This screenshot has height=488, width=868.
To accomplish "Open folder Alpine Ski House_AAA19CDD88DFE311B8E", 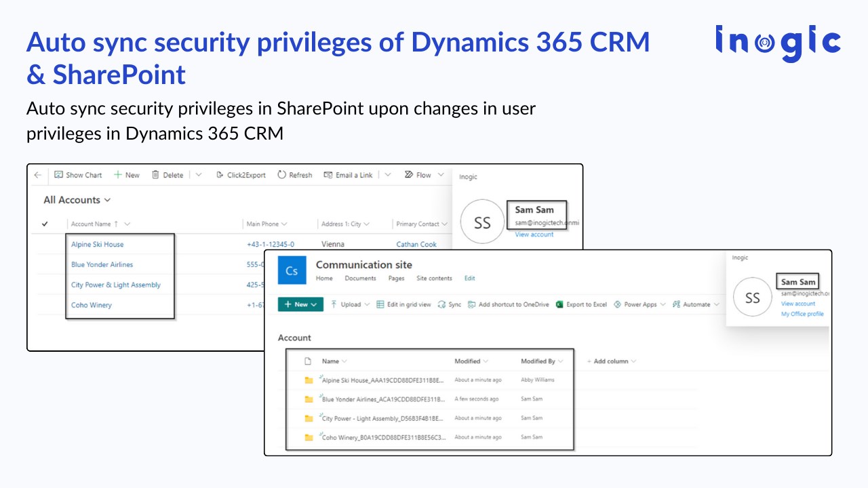I will click(x=383, y=380).
